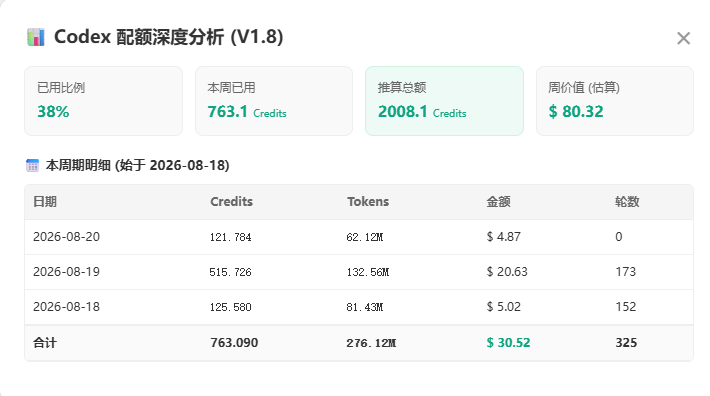Select the 2026-08-20 date cell
Screen dimensions: 710x396
67,237
